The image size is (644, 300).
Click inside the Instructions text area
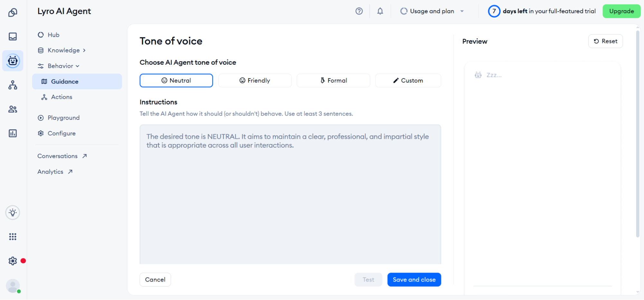tap(290, 193)
